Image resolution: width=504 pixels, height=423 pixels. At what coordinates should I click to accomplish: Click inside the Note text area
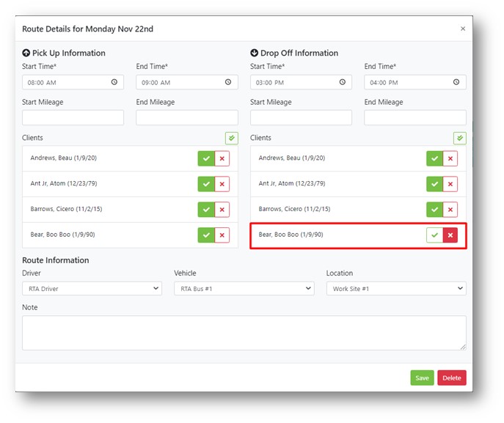(244, 333)
